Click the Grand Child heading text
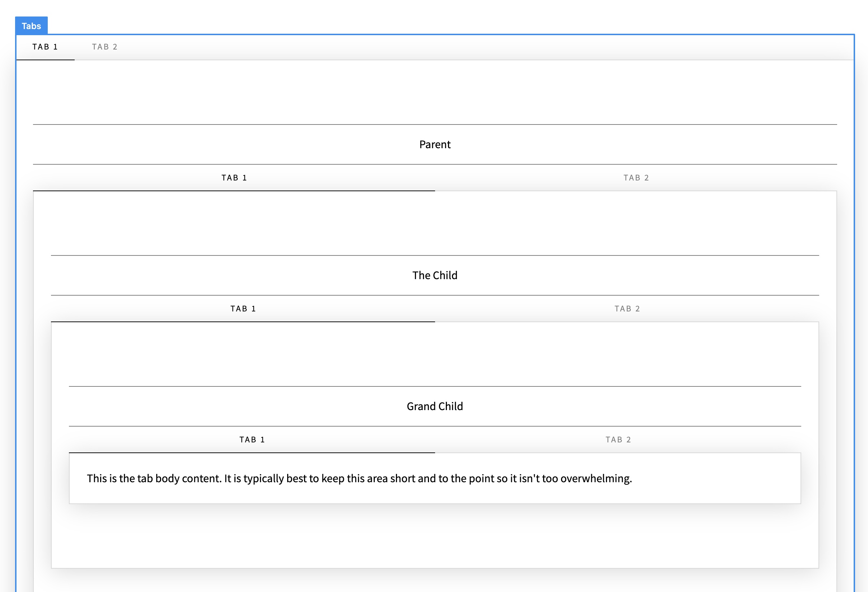Viewport: 868px width, 592px height. [435, 407]
